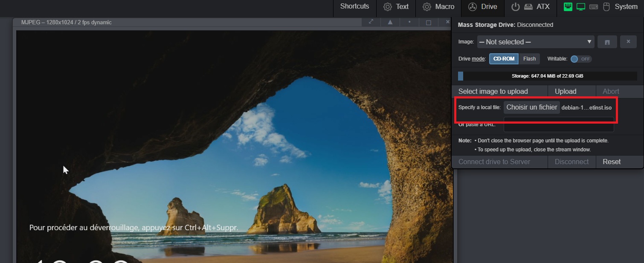Screen dimensions: 644x263
Task: Open the ATX menu by its label
Action: [x=543, y=7]
